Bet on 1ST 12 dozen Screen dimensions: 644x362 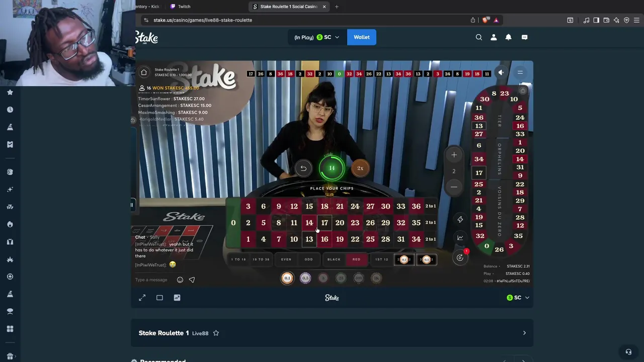[382, 259]
